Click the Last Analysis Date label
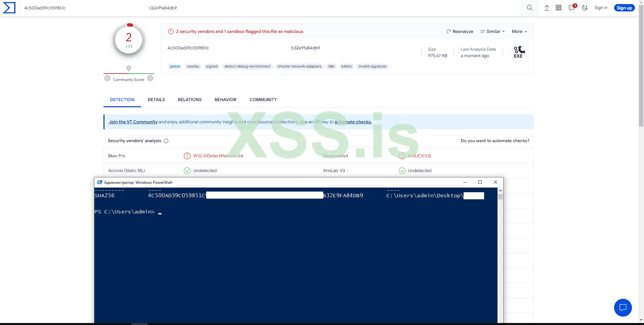Screen dimensions: 644x325 (478, 49)
